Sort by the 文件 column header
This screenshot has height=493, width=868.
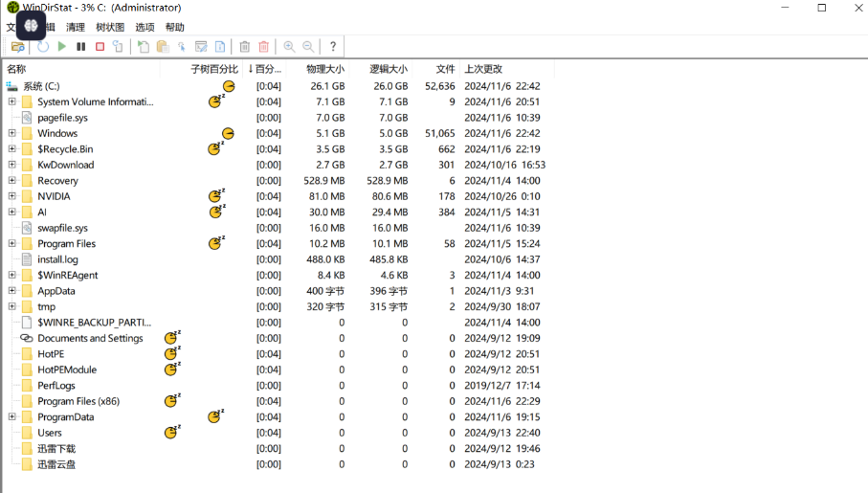tap(445, 69)
